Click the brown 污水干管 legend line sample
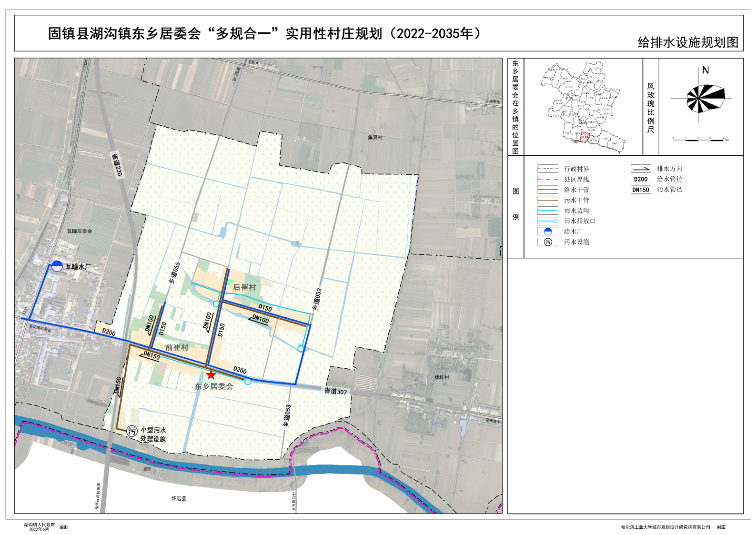Viewport: 756px width, 535px height. (548, 200)
